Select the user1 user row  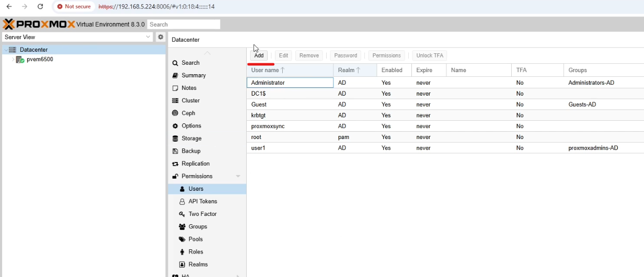[445, 148]
